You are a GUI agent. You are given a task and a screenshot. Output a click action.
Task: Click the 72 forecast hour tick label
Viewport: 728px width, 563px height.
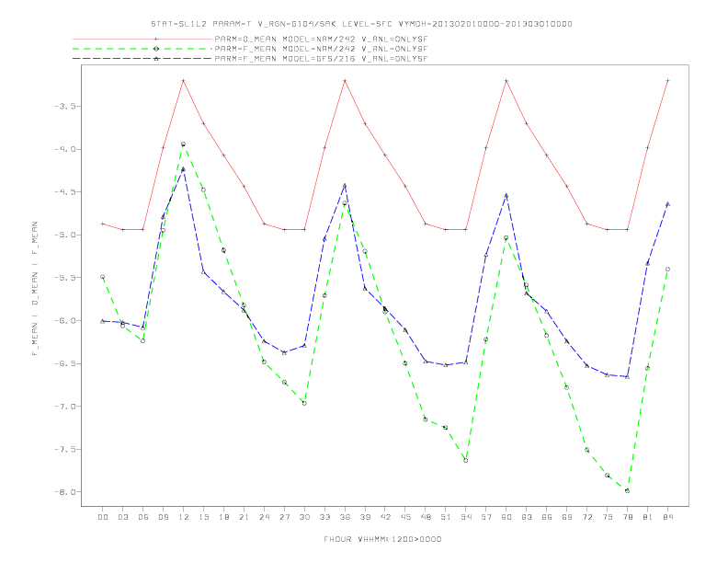tap(586, 517)
